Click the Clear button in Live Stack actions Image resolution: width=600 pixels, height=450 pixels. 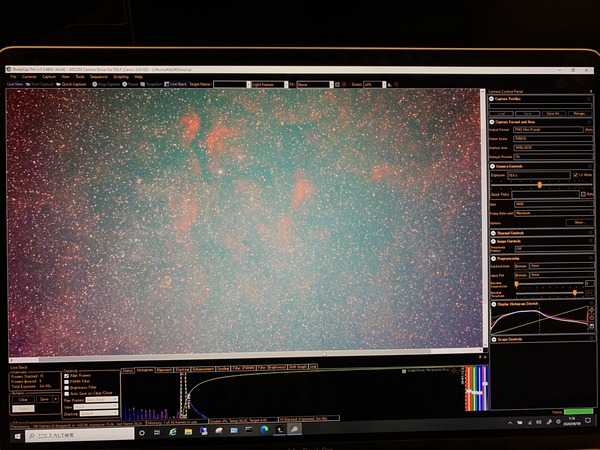(x=23, y=399)
